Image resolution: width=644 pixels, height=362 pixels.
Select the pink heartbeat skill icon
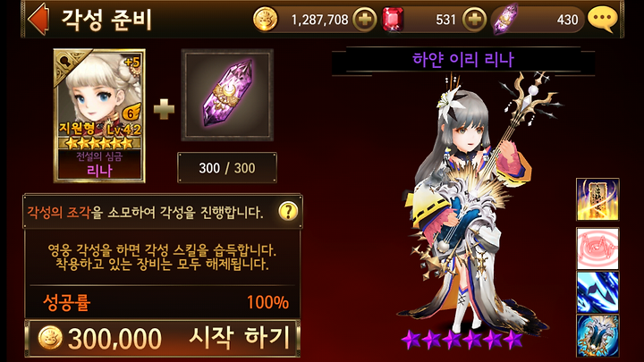(597, 248)
